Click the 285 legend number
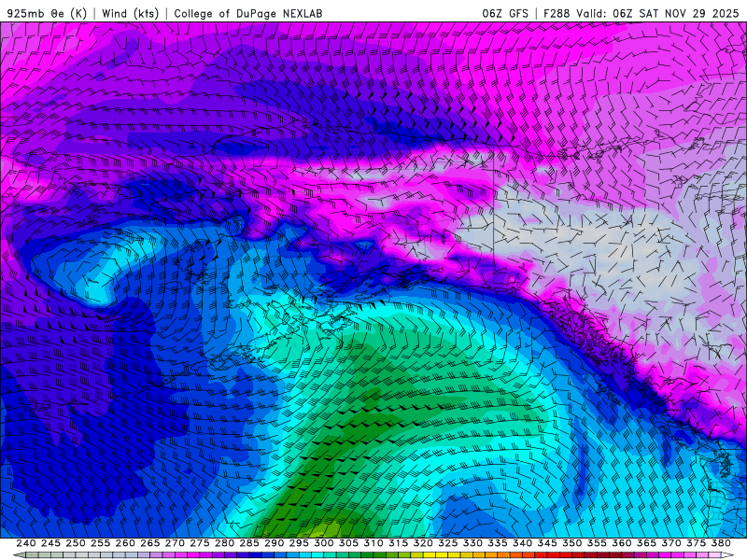 click(249, 543)
